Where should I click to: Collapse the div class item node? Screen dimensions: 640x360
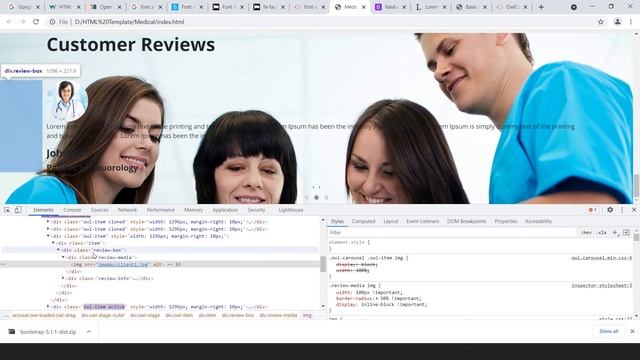point(53,243)
